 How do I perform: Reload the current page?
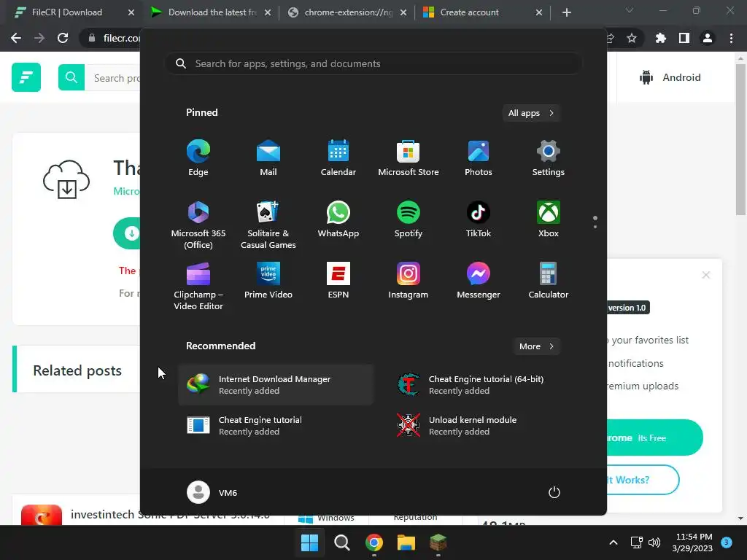pos(63,38)
